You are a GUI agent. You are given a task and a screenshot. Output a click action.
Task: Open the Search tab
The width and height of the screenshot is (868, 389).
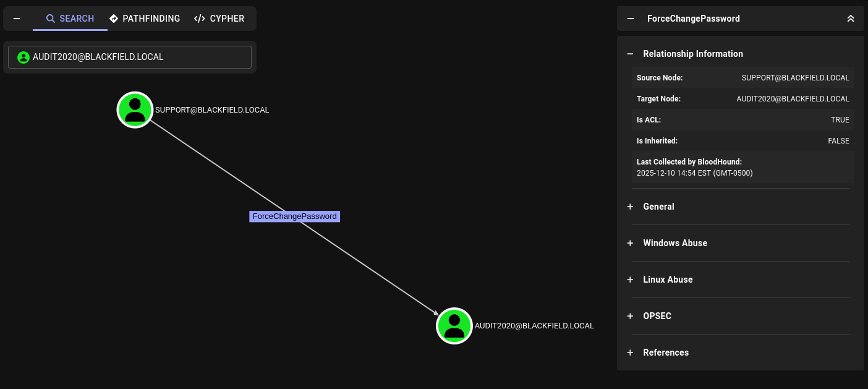(x=70, y=19)
